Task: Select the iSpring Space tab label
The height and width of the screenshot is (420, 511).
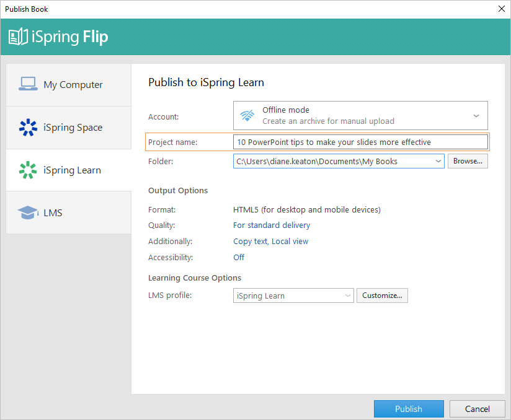Action: tap(73, 128)
